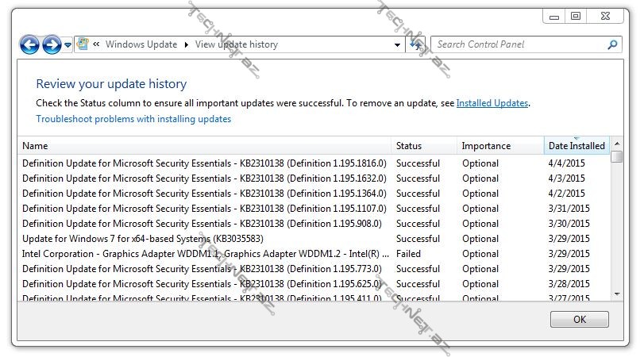Click the Back navigation arrow

point(29,45)
